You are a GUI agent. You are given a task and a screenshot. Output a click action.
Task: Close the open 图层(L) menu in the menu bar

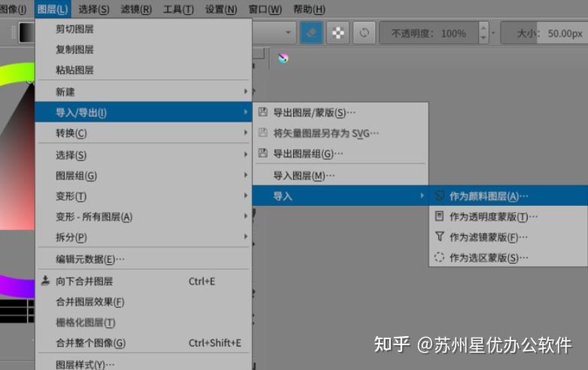pos(53,9)
